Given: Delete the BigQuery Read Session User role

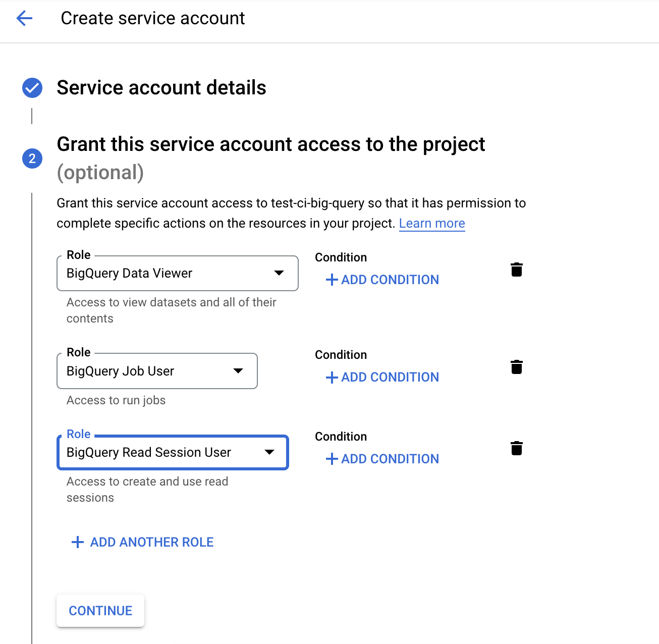Looking at the screenshot, I should click(x=516, y=448).
